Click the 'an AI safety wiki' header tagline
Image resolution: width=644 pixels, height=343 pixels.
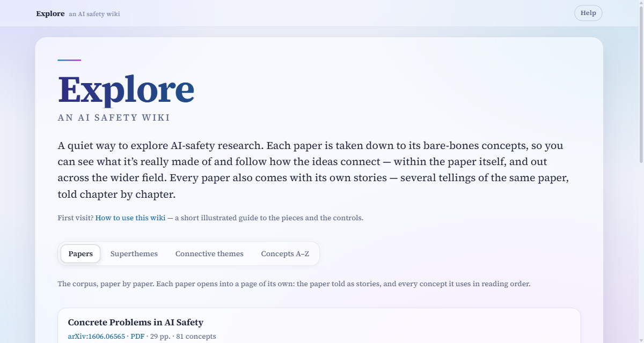[x=94, y=14]
